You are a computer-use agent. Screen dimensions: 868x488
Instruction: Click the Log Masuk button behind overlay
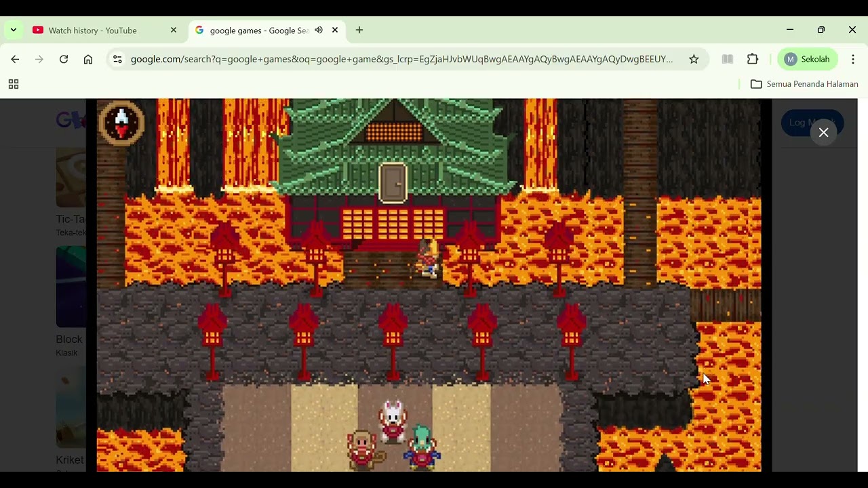pos(812,123)
